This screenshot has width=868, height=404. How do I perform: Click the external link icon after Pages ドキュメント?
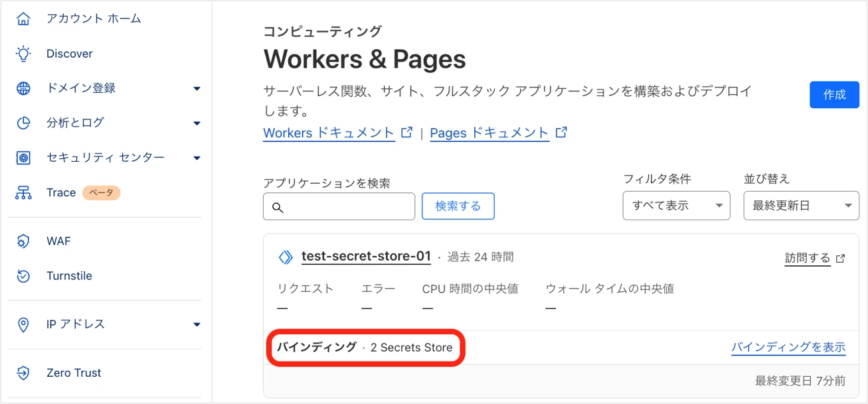[x=561, y=132]
